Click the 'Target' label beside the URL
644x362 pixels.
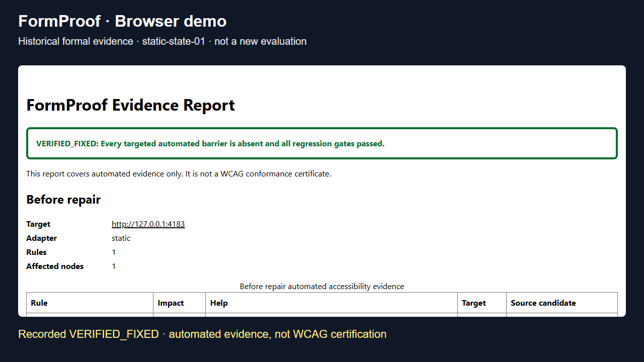[38, 224]
